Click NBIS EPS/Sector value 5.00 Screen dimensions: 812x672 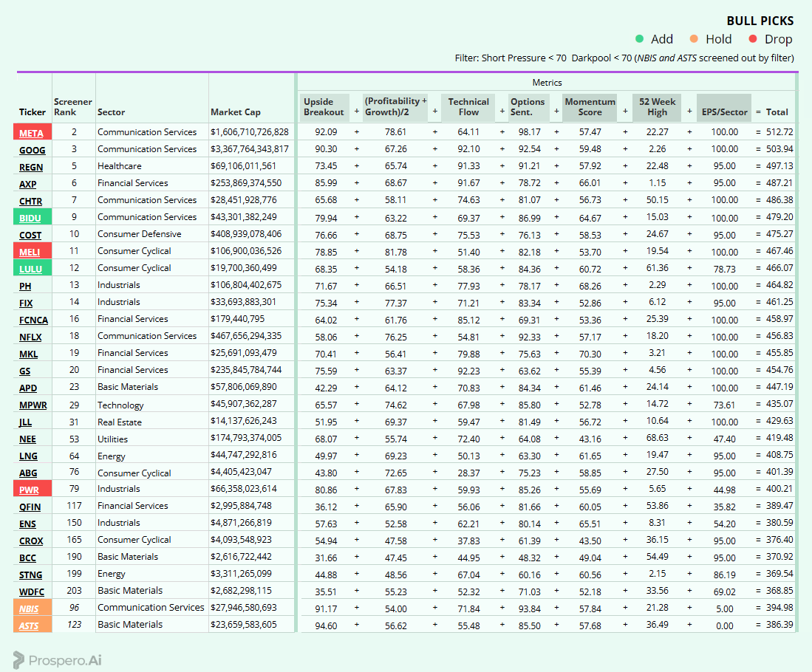[x=724, y=608]
